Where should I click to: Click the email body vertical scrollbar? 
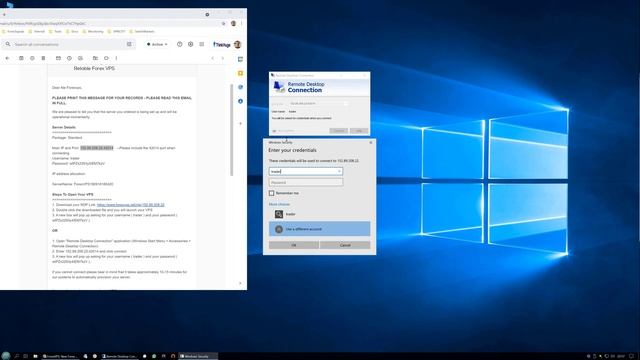(x=231, y=130)
